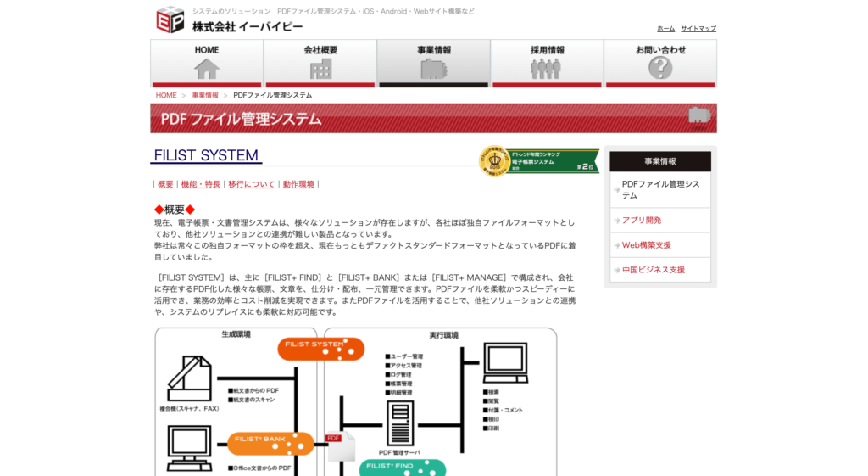Click the orange FILIST+ BANK badge
The width and height of the screenshot is (868, 476).
270,443
